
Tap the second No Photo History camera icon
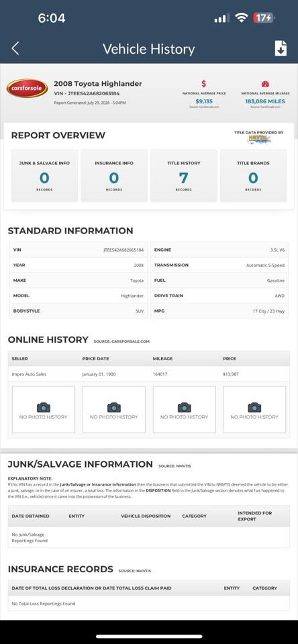pos(114,407)
